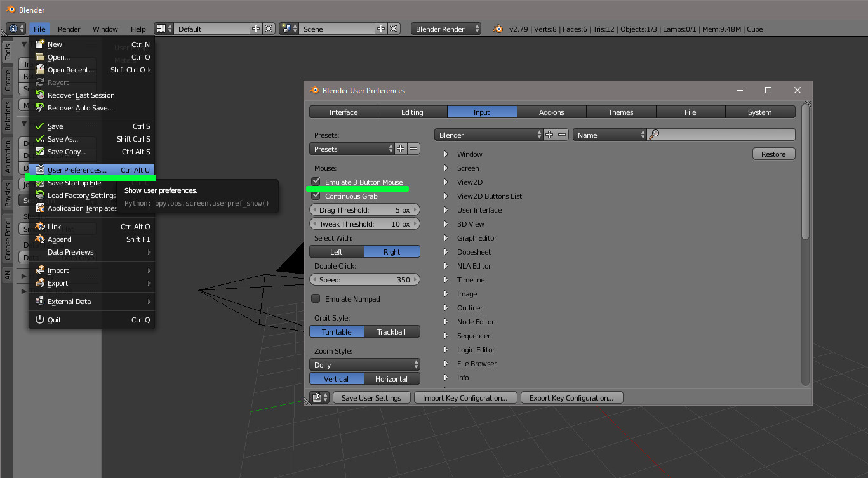Set zoom axis to Horizontal

(x=392, y=379)
